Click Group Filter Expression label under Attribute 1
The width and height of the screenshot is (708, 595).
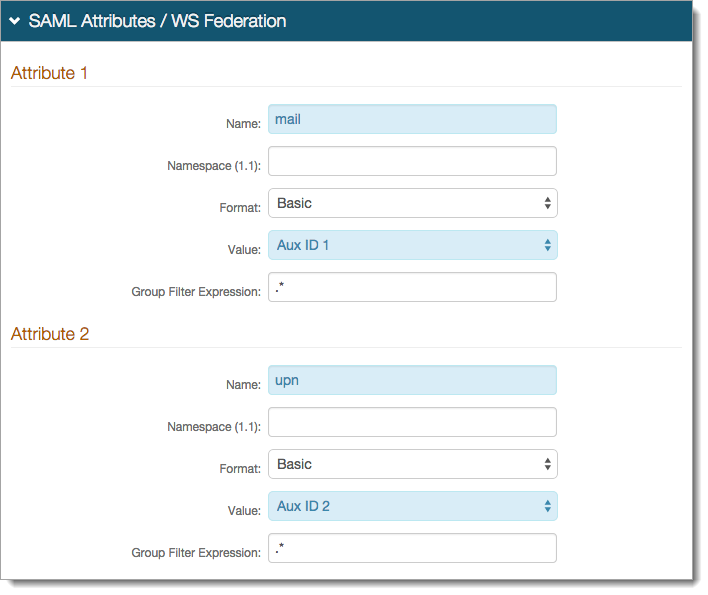(x=196, y=292)
